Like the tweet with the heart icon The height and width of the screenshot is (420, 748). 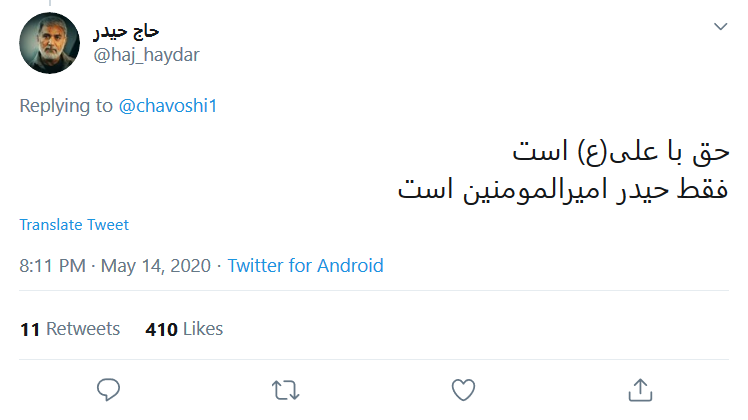point(462,388)
